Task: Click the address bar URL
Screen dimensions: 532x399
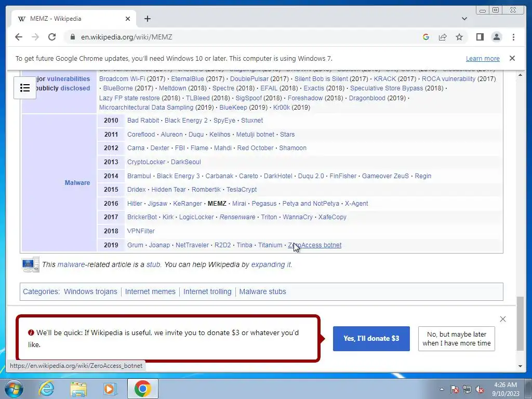Action: [x=127, y=37]
